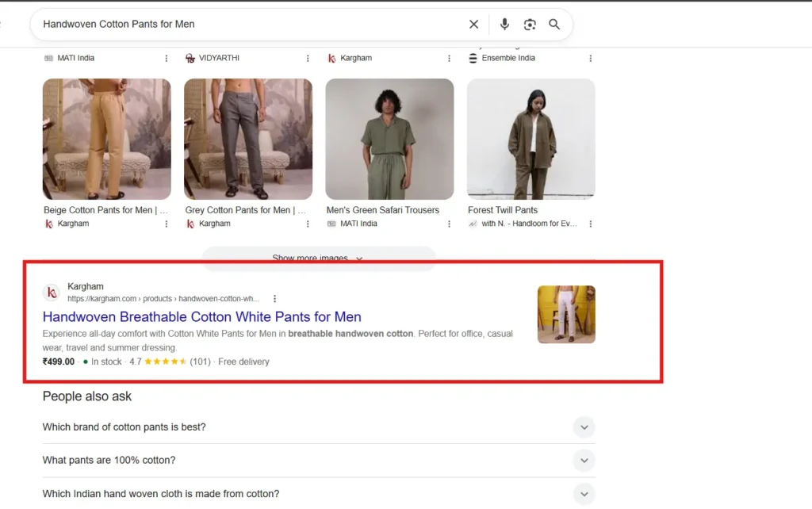Open more options for Grey Cotton Pants result
This screenshot has width=812, height=509.
[308, 224]
